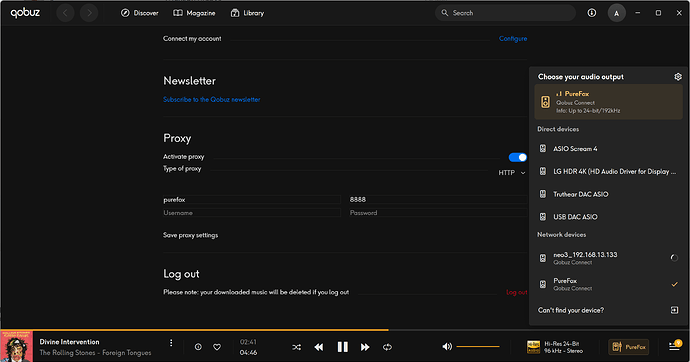This screenshot has width=690, height=362.
Task: Click the downloads icon beside search
Action: coord(592,13)
